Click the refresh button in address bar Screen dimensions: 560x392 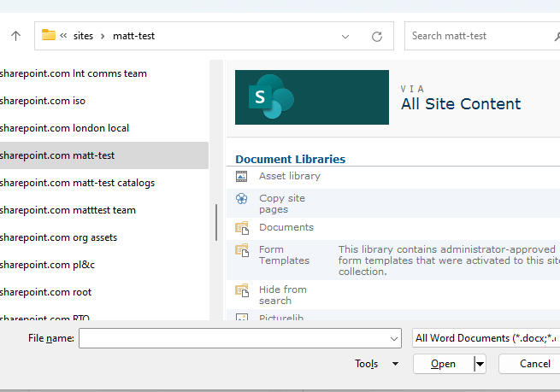[x=377, y=37]
